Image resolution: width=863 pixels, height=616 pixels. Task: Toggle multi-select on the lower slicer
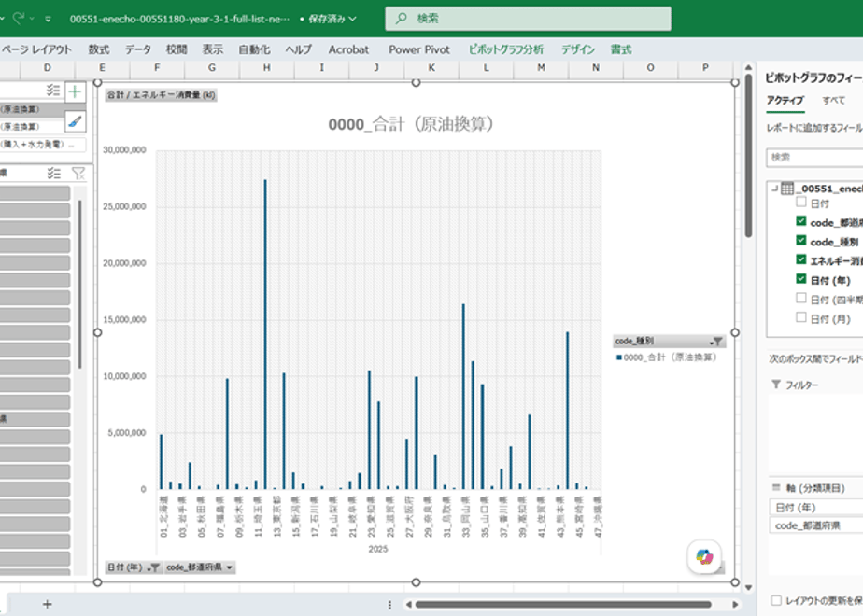(x=53, y=174)
